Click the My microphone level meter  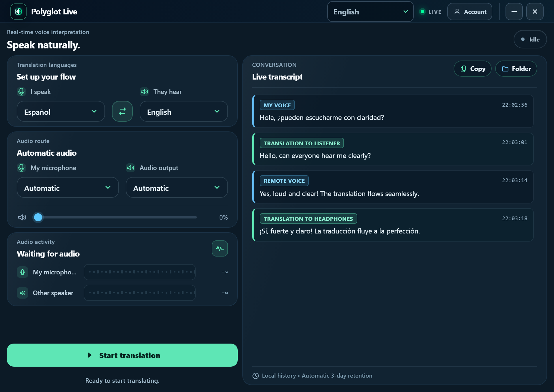click(x=140, y=272)
